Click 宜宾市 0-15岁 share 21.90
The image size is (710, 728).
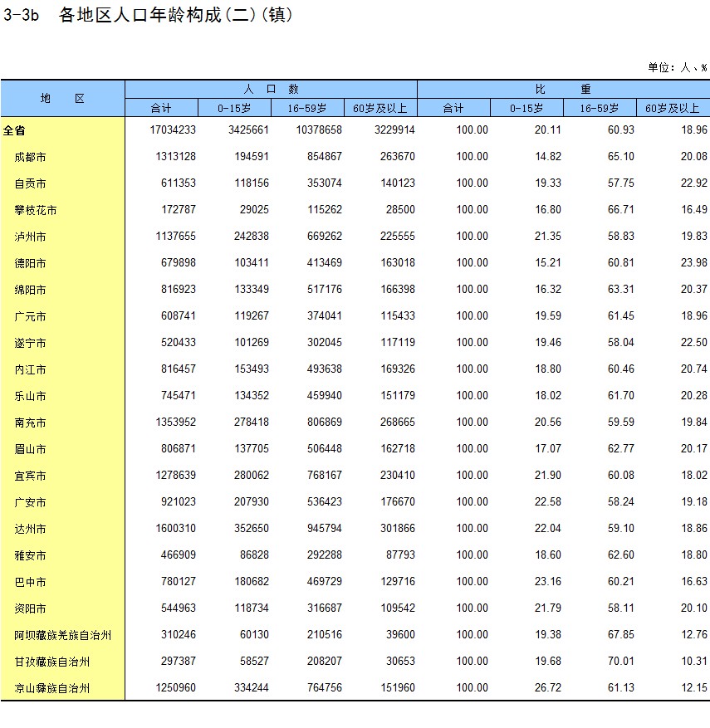(x=548, y=475)
